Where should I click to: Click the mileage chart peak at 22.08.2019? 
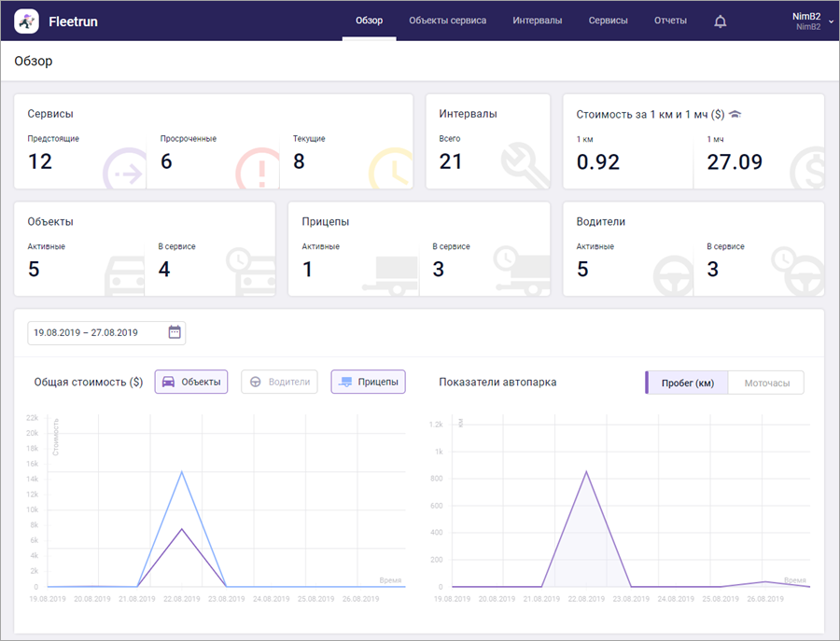click(586, 471)
